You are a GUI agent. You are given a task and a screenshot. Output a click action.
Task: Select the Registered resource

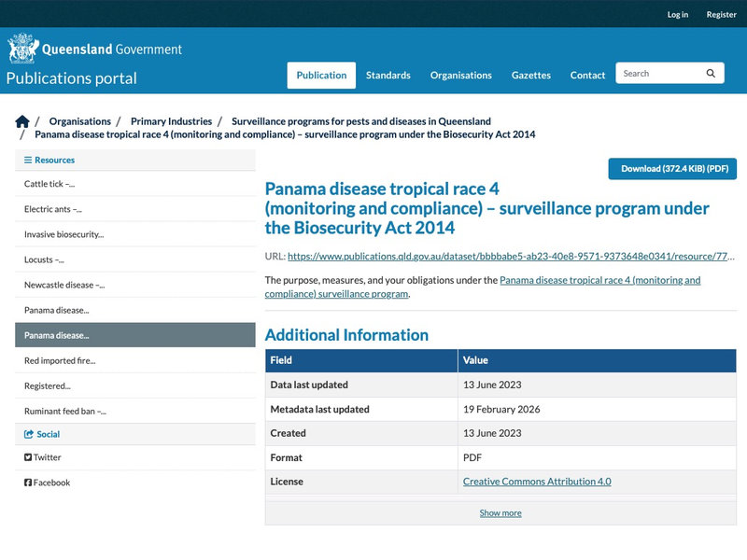click(135, 385)
